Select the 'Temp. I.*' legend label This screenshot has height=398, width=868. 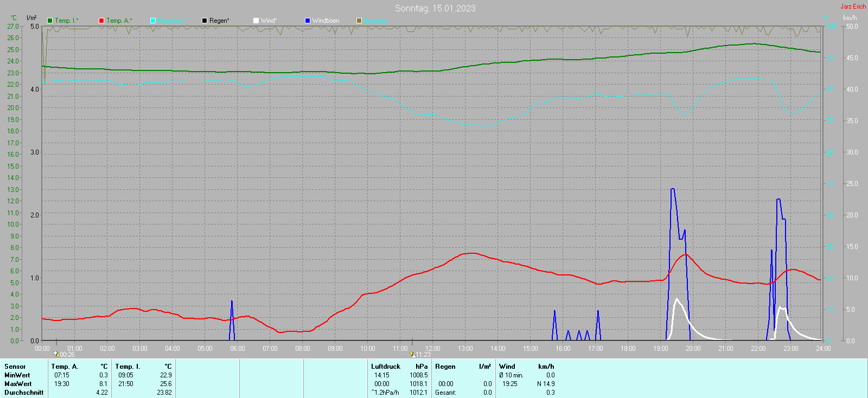(x=67, y=21)
